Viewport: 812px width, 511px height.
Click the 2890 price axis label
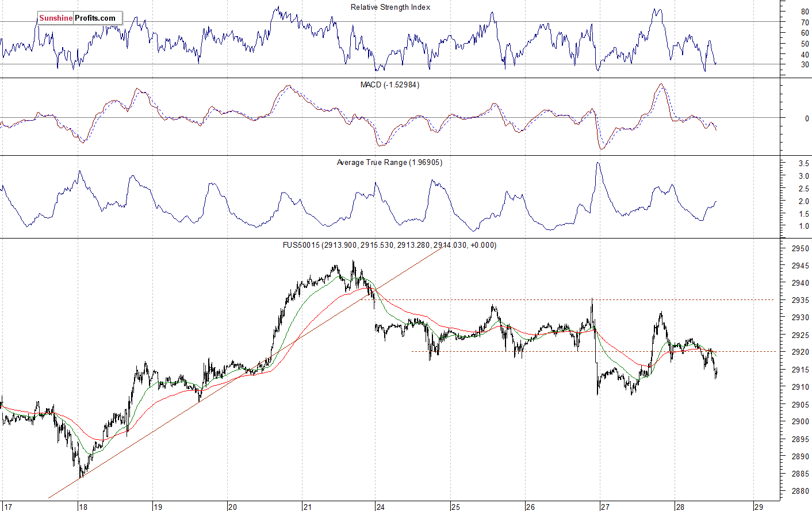pyautogui.click(x=800, y=456)
